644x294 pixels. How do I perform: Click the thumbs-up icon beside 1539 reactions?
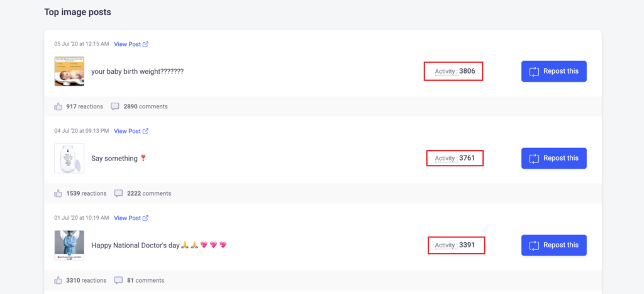pos(58,193)
